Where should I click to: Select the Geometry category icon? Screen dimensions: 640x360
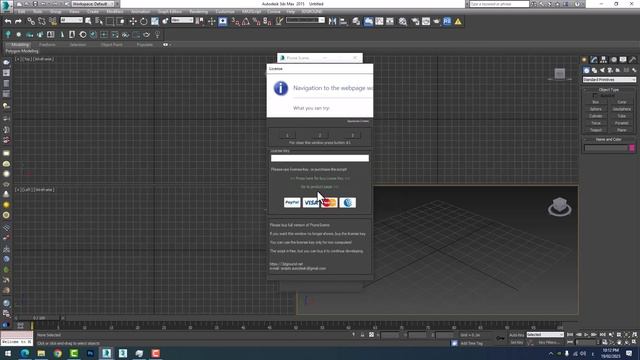coord(586,70)
